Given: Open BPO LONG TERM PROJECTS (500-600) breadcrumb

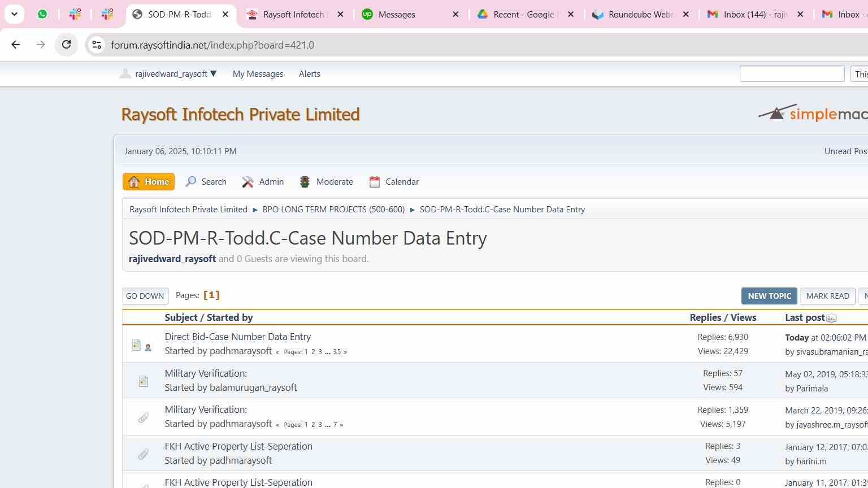Looking at the screenshot, I should [333, 210].
